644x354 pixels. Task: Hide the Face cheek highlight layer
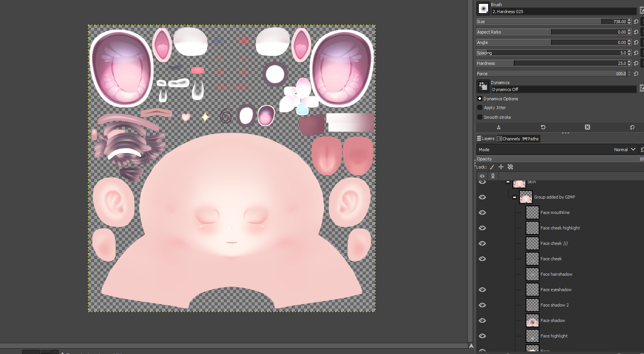(x=482, y=228)
